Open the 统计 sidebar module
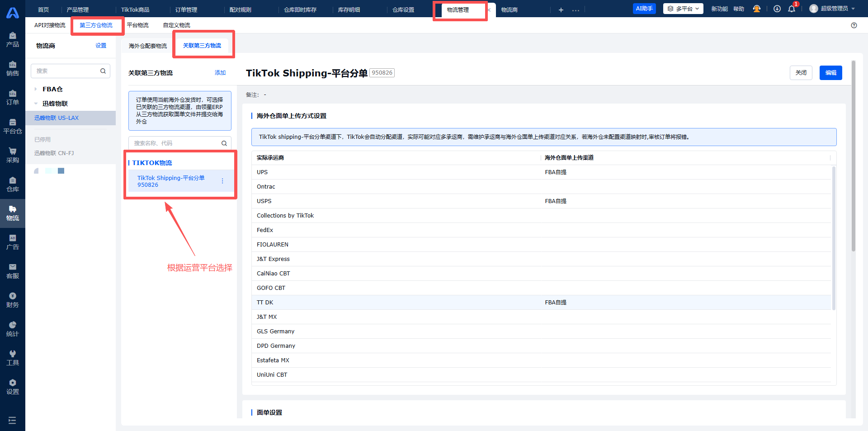The image size is (868, 431). tap(13, 329)
